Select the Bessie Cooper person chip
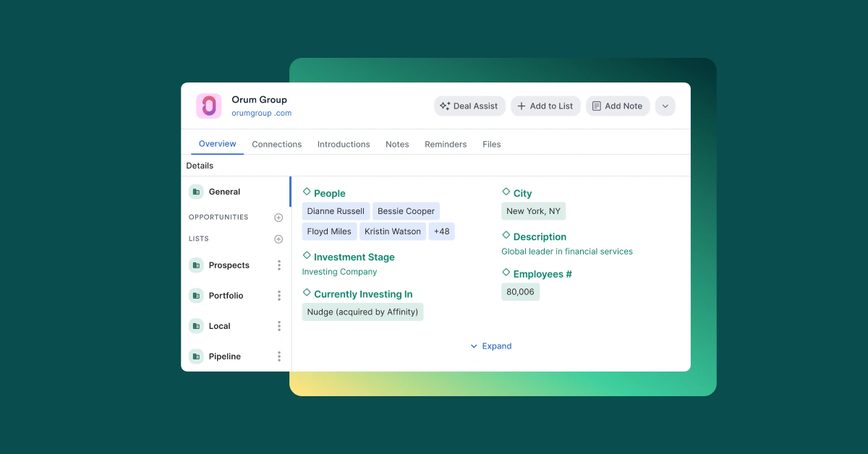This screenshot has width=868, height=454. (x=406, y=211)
